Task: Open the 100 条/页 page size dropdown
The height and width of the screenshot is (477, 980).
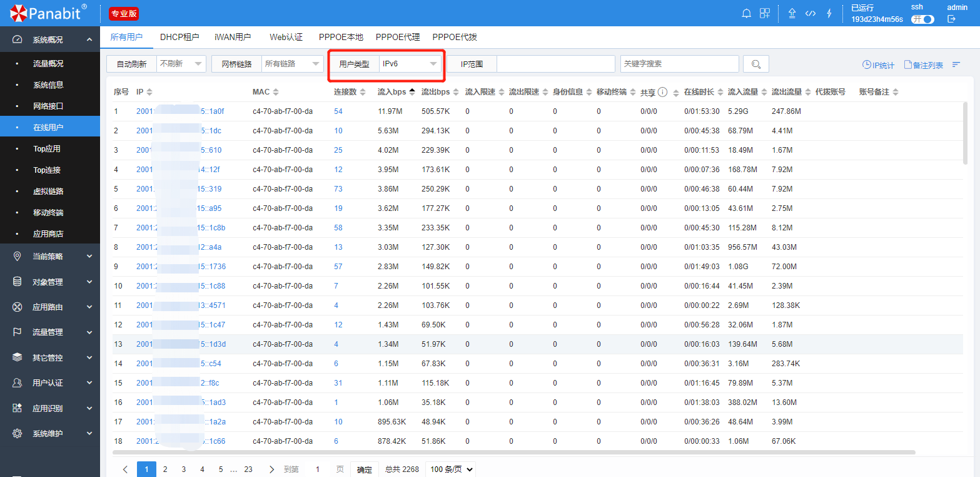Action: click(x=450, y=469)
